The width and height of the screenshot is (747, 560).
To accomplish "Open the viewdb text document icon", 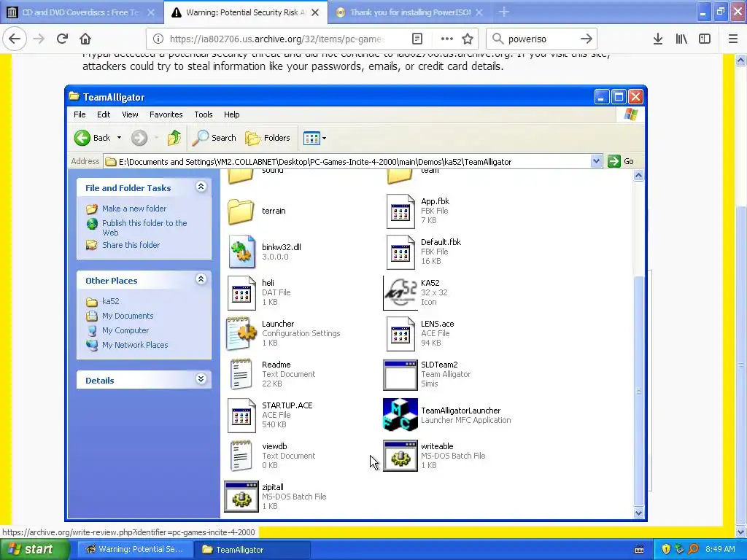I will point(241,456).
